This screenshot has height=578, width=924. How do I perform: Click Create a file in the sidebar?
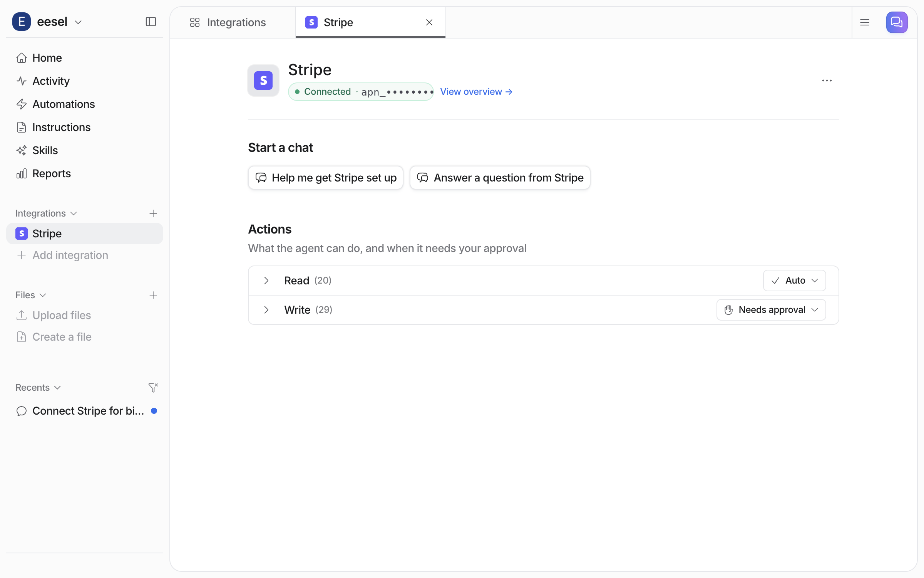(x=85, y=337)
